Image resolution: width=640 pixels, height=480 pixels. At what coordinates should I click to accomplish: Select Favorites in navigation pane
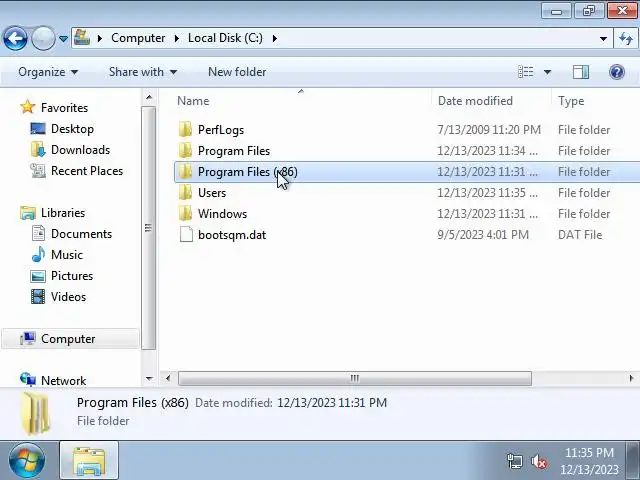tap(64, 108)
